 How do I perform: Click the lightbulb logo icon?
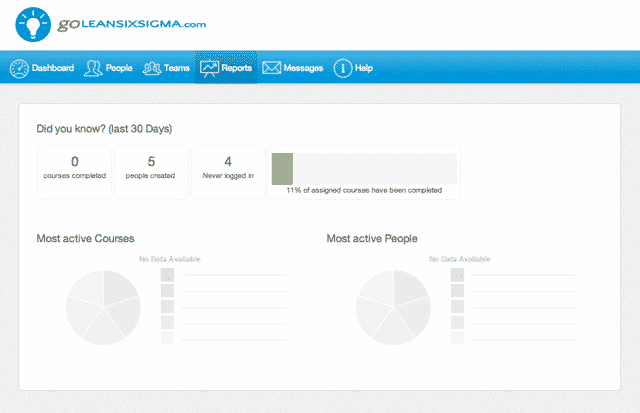[x=33, y=24]
